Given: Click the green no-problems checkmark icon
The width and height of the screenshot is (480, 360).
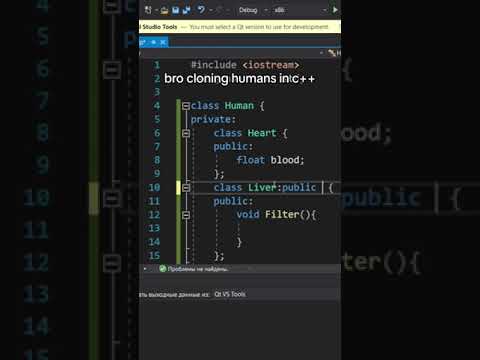Looking at the screenshot, I should (x=163, y=269).
